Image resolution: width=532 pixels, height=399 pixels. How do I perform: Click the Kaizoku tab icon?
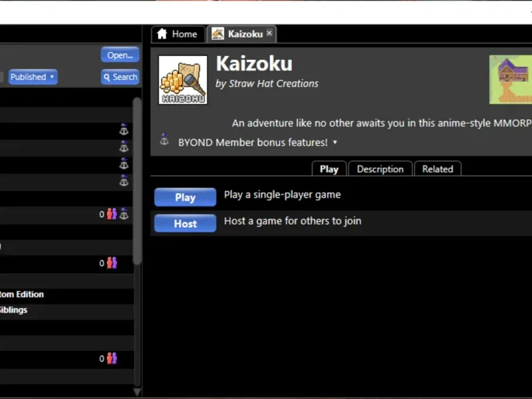[x=217, y=34]
